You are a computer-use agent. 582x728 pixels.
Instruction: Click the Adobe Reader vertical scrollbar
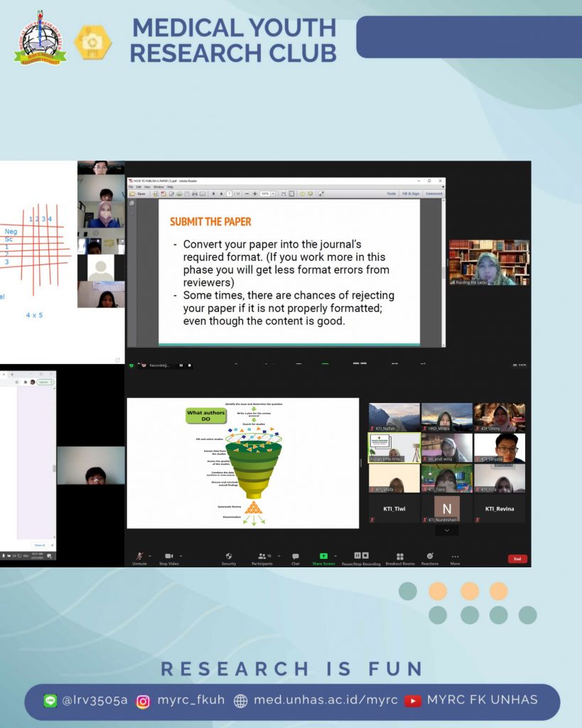tap(443, 272)
